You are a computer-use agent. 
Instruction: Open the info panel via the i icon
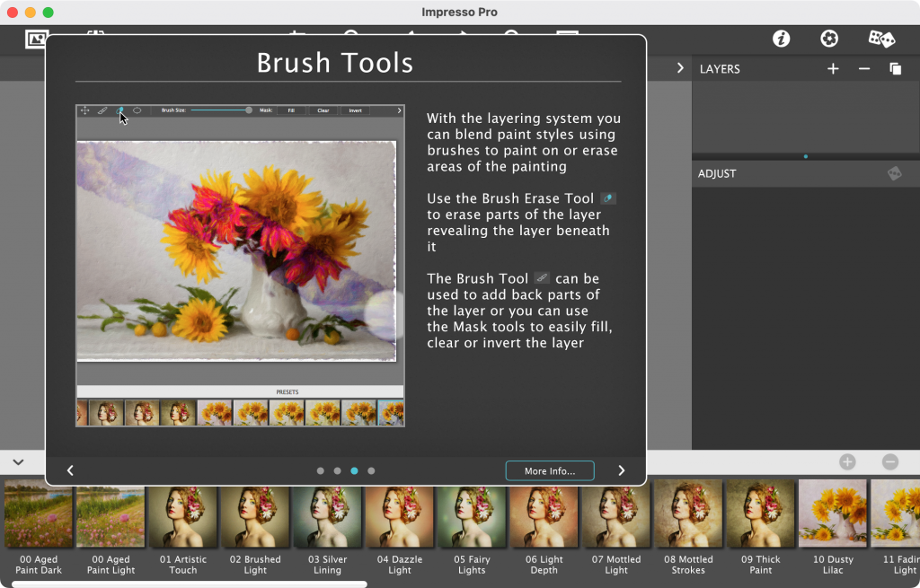[779, 39]
